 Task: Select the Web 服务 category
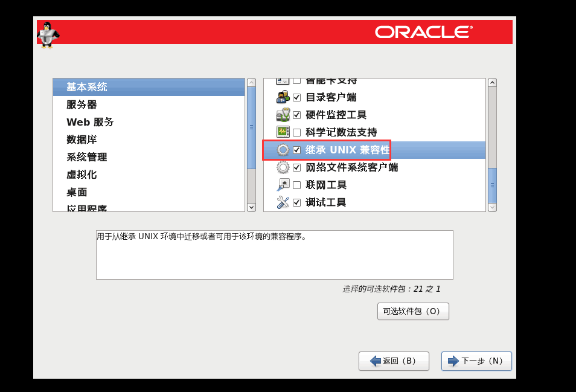[90, 122]
